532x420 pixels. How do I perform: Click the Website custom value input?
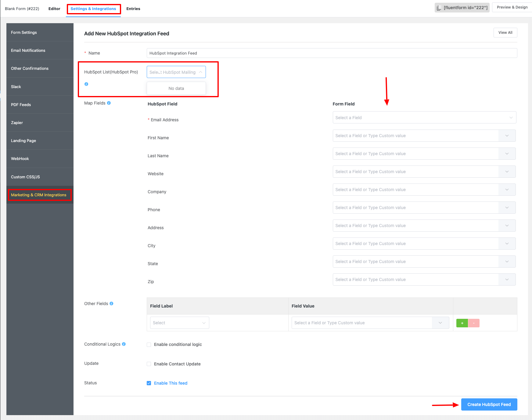pos(416,172)
